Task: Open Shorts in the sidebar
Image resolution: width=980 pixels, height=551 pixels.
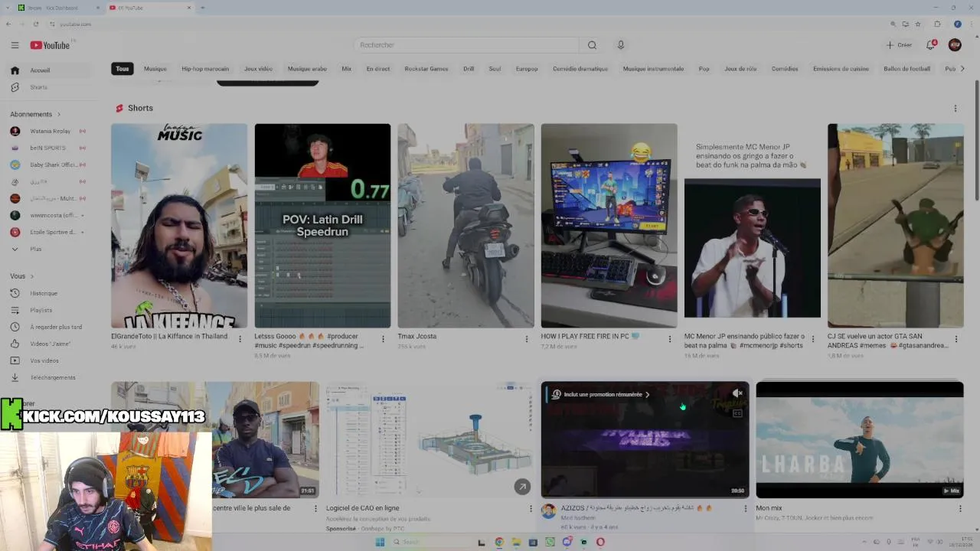Action: (x=50, y=87)
